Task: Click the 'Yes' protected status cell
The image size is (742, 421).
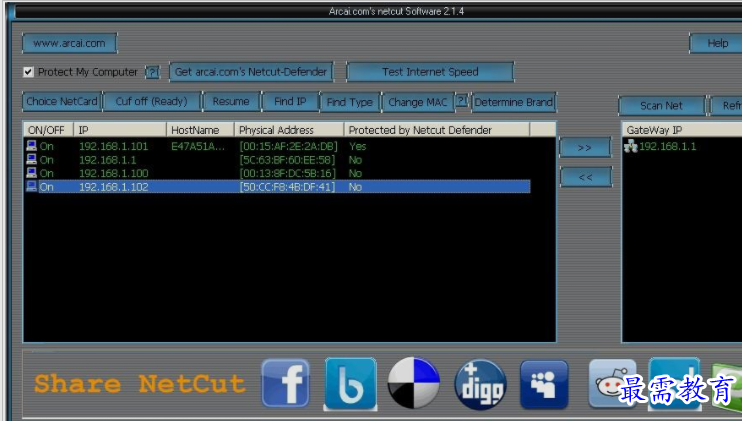Action: click(x=357, y=146)
